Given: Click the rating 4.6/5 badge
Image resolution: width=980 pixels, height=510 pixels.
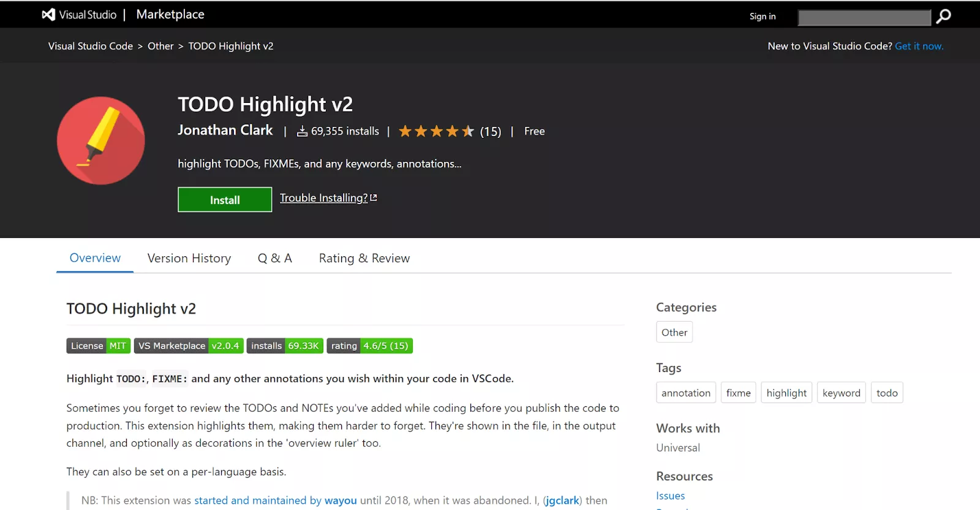Looking at the screenshot, I should 370,346.
